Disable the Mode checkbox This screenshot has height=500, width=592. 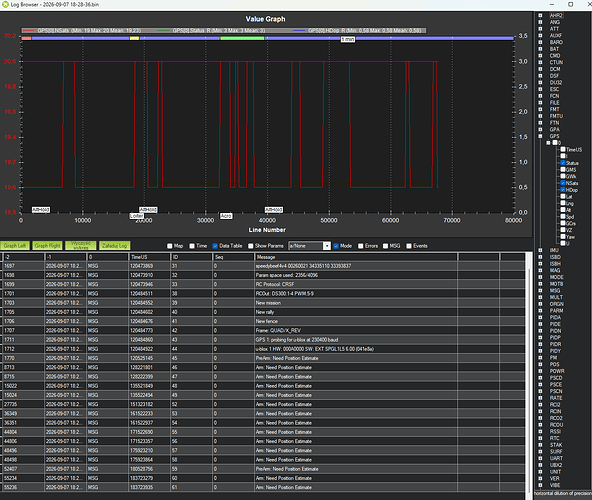coord(336,246)
